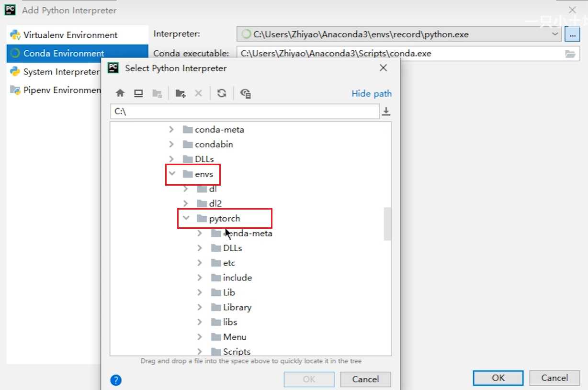588x390 pixels.
Task: Open help with question mark icon
Action: click(x=116, y=380)
